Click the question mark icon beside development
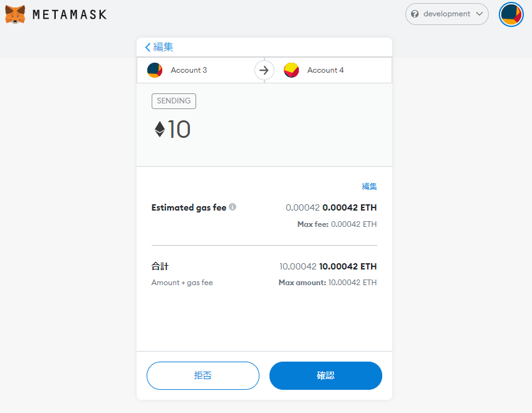This screenshot has width=532, height=413. [415, 14]
